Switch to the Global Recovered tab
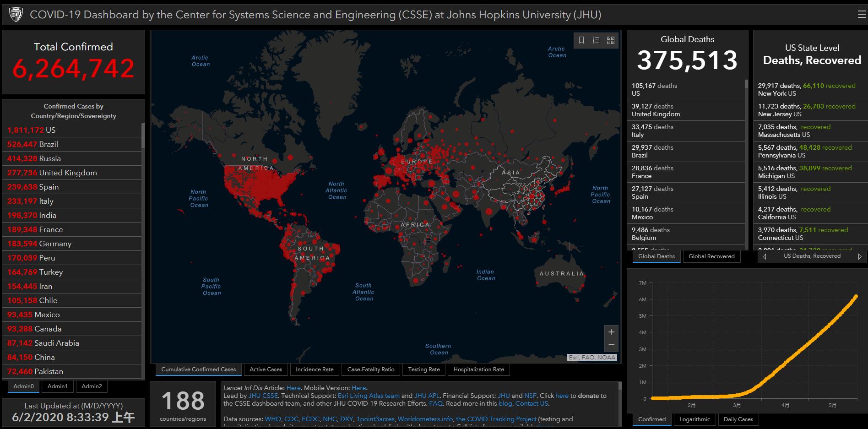868x429 pixels. (711, 256)
